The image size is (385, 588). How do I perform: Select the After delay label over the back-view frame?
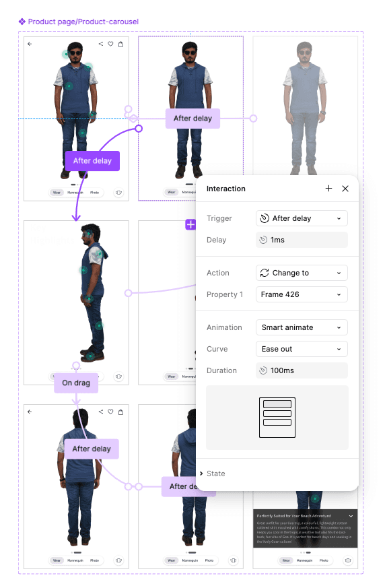coord(92,449)
